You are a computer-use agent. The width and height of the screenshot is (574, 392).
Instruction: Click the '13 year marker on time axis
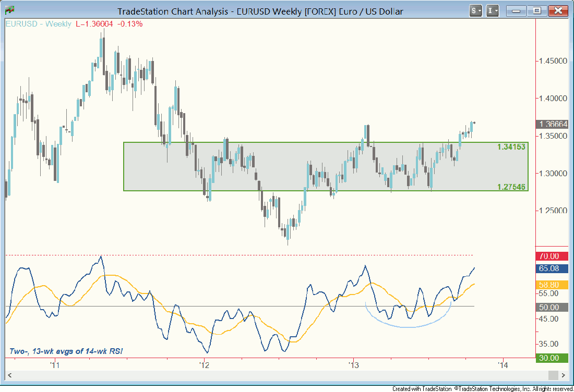[353, 365]
